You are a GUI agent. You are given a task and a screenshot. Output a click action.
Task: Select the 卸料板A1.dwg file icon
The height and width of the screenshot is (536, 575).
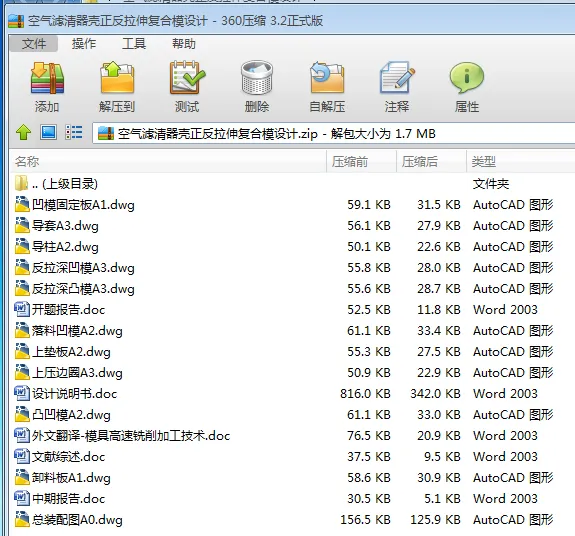22,477
